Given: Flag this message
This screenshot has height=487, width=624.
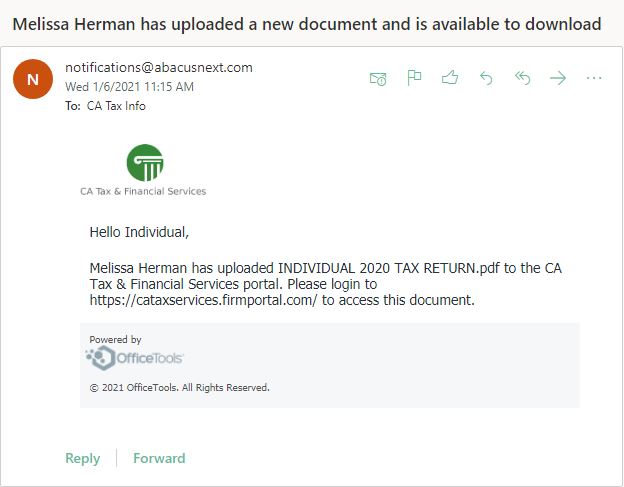Looking at the screenshot, I should pos(414,78).
